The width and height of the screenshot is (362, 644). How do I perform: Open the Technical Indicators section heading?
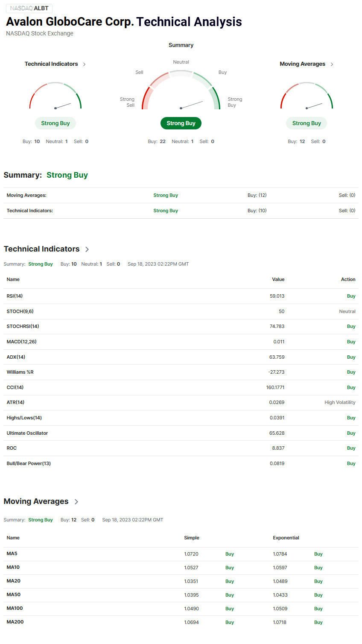coord(41,249)
